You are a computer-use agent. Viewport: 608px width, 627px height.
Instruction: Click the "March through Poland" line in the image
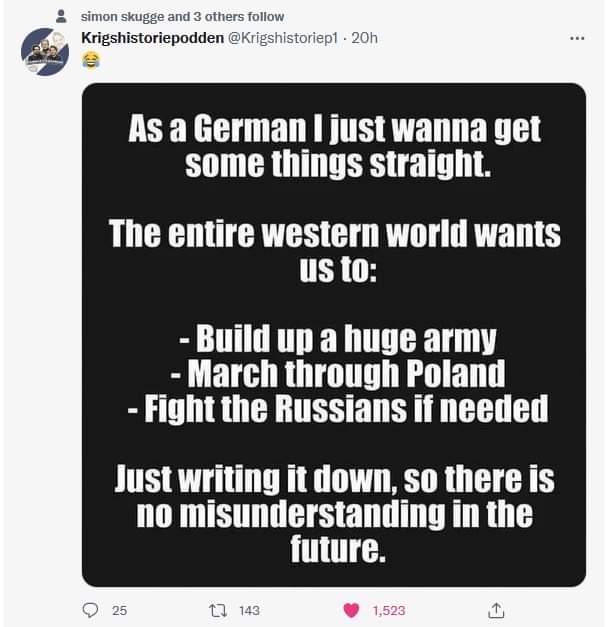tap(334, 374)
